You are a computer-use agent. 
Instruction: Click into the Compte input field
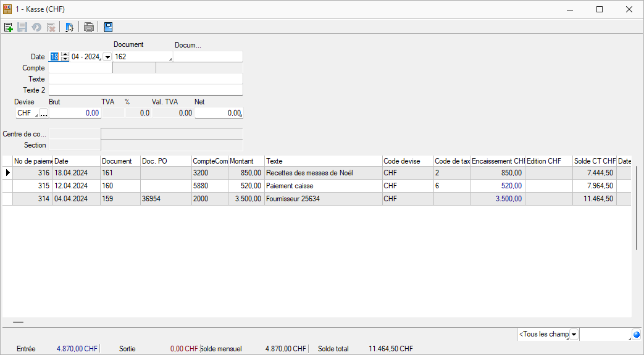[80, 68]
